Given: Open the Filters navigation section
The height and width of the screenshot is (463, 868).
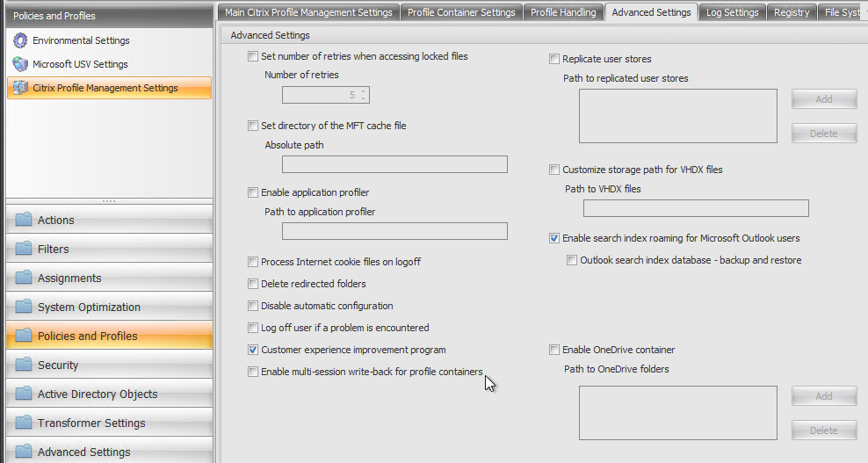Looking at the screenshot, I should point(109,249).
